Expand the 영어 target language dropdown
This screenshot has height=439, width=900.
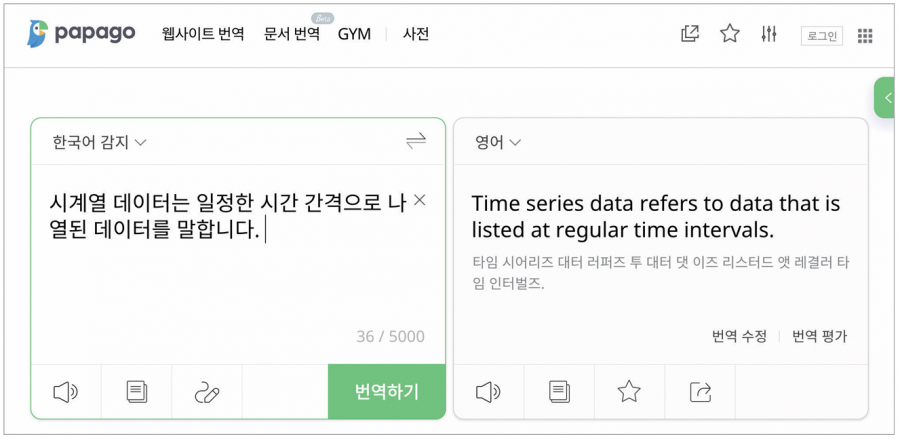(x=497, y=142)
